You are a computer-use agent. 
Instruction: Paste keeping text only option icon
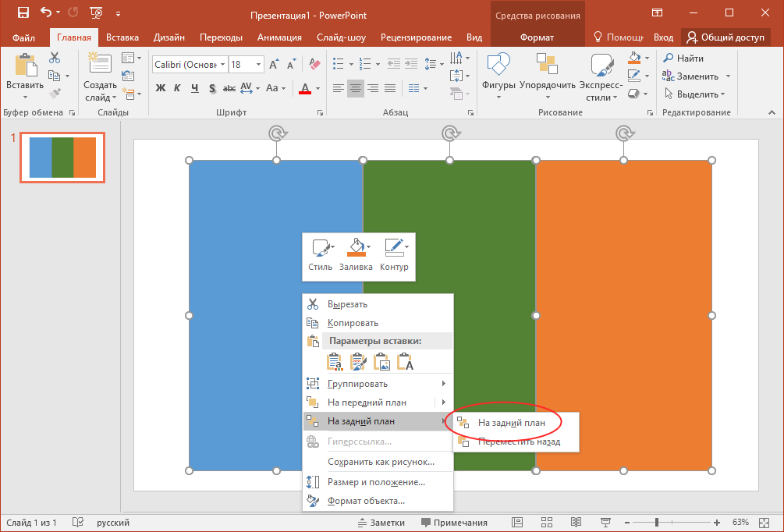pos(406,361)
